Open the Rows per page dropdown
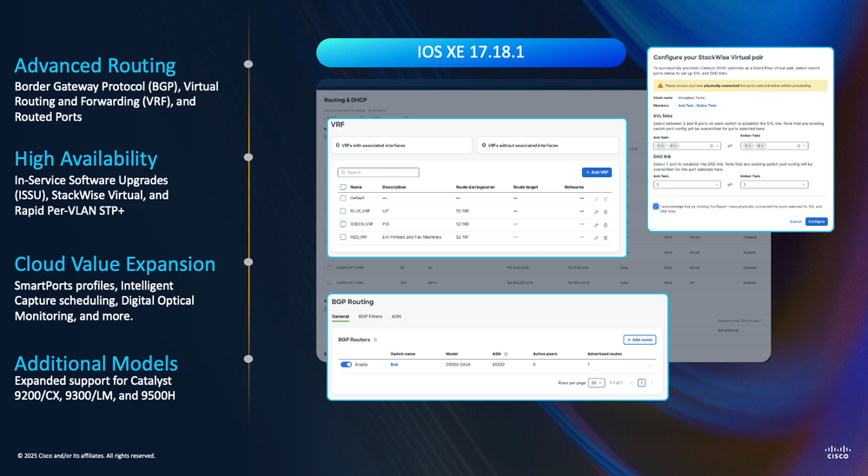Image resolution: width=868 pixels, height=476 pixels. [596, 383]
